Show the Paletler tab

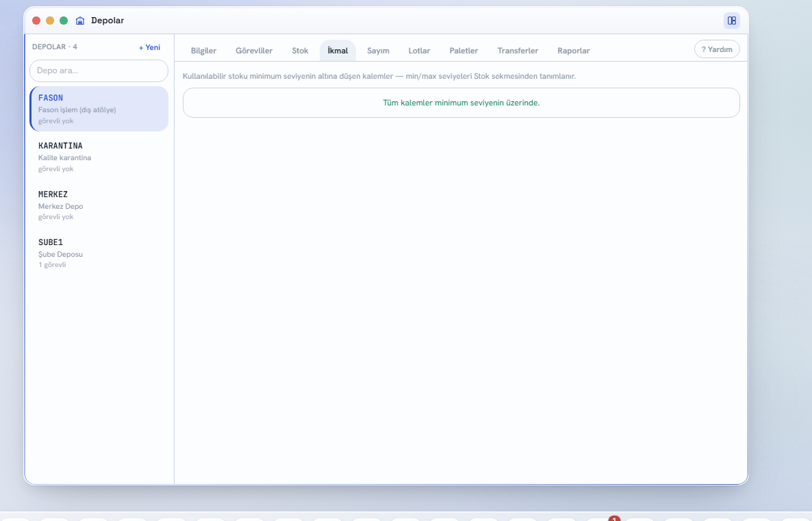click(x=464, y=51)
